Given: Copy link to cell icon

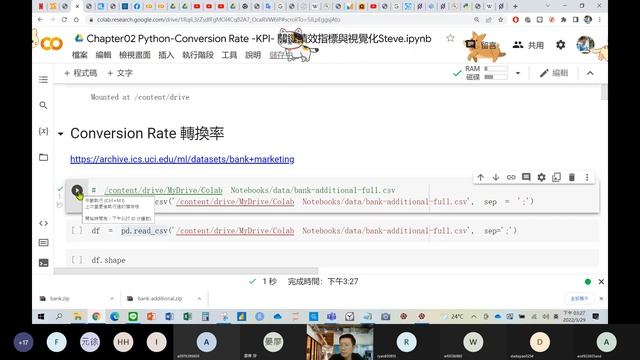Looking at the screenshot, I should click(x=511, y=177).
